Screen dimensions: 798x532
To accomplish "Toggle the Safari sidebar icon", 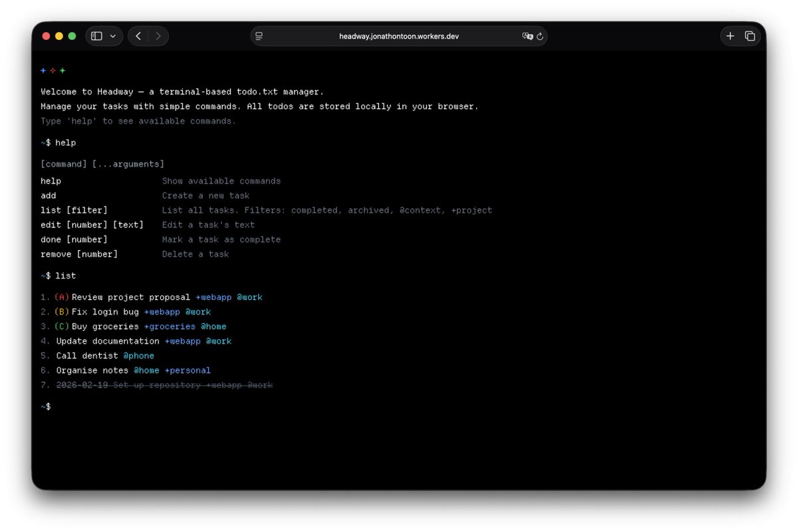I will coord(96,36).
